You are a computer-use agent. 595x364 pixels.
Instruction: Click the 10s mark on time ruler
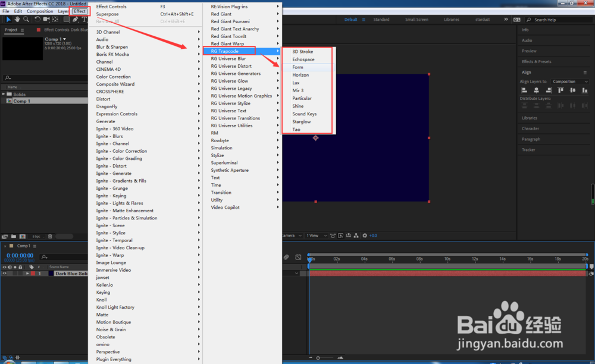tap(447, 259)
